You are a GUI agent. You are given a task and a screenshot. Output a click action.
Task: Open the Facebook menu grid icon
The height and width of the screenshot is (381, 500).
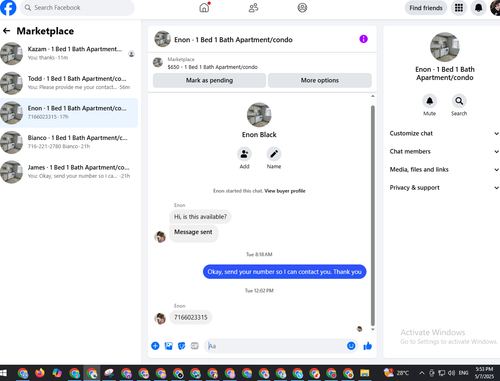pyautogui.click(x=459, y=8)
